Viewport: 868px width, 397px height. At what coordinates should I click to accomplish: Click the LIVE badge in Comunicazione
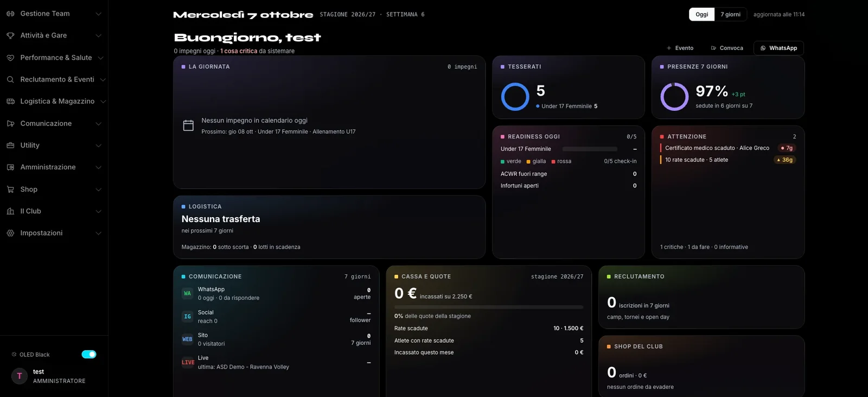click(x=188, y=362)
